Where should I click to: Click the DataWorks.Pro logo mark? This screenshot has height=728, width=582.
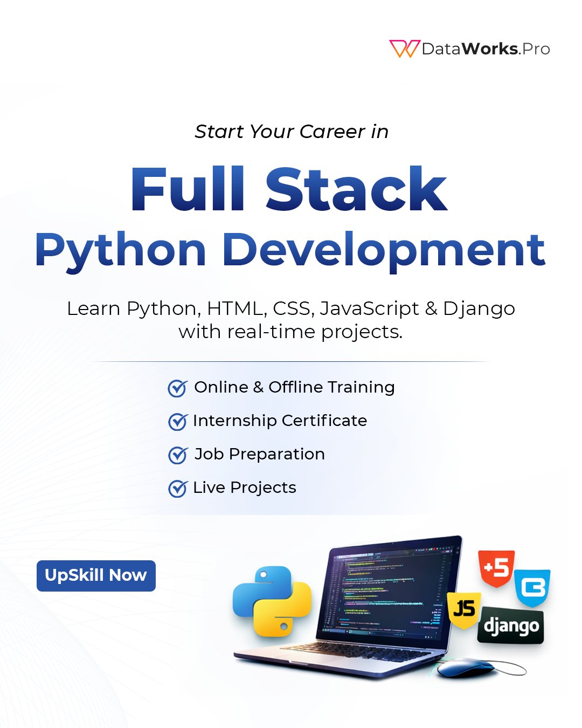405,49
